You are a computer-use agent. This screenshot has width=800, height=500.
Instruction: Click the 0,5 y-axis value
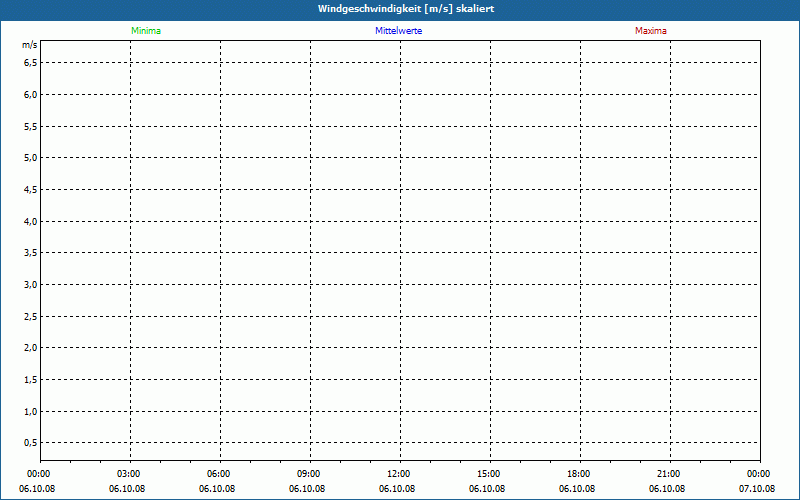coord(31,443)
